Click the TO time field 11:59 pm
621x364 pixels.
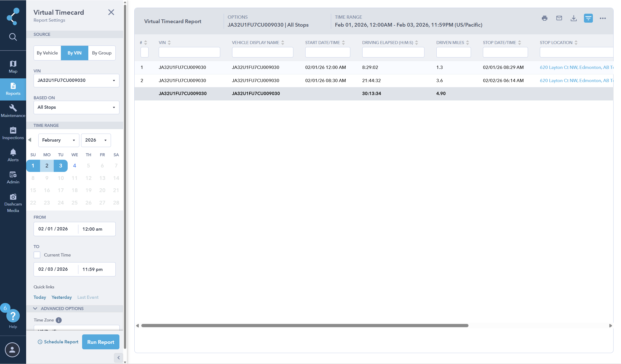[97, 269]
